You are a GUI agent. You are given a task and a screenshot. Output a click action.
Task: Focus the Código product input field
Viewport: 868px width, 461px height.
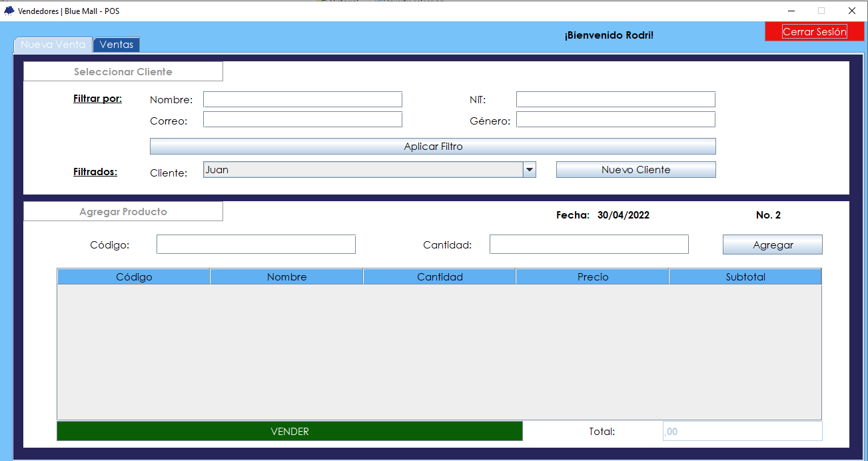point(256,244)
